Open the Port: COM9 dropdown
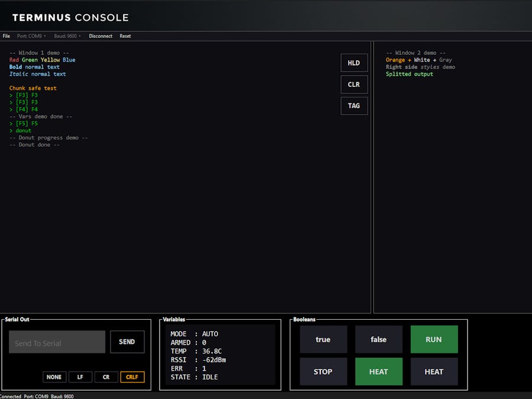 [x=31, y=36]
